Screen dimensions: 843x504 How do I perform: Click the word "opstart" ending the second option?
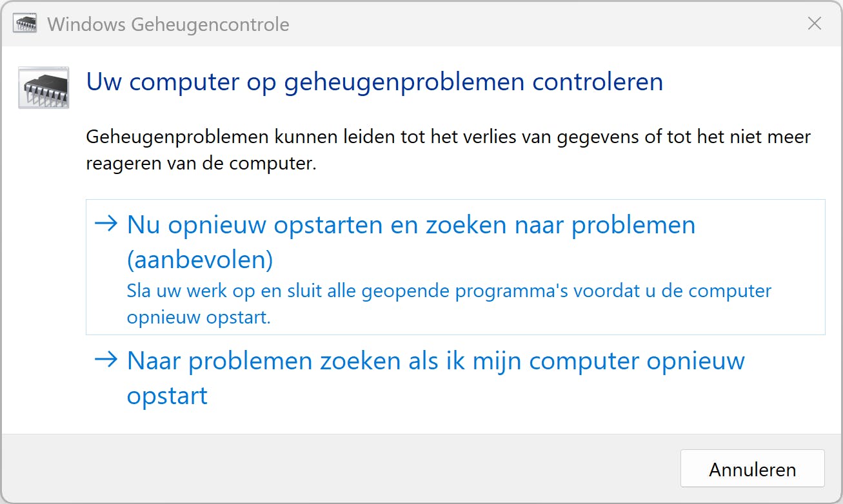[x=167, y=395]
